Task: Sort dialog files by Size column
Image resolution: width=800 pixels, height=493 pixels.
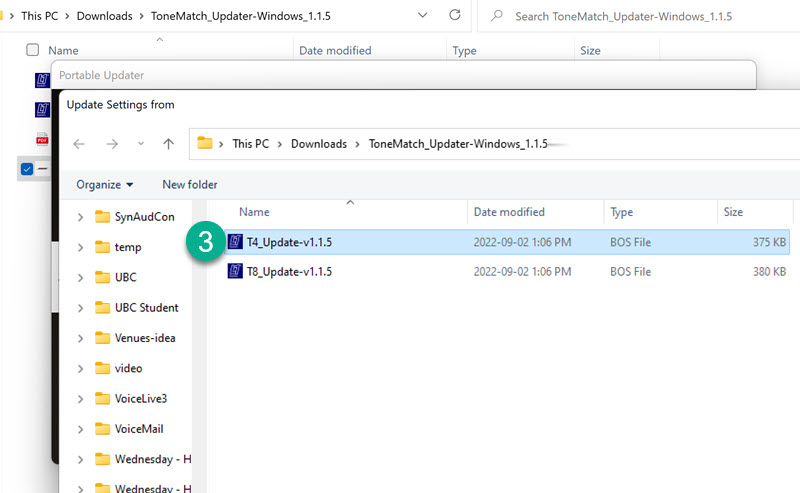Action: pyautogui.click(x=734, y=212)
